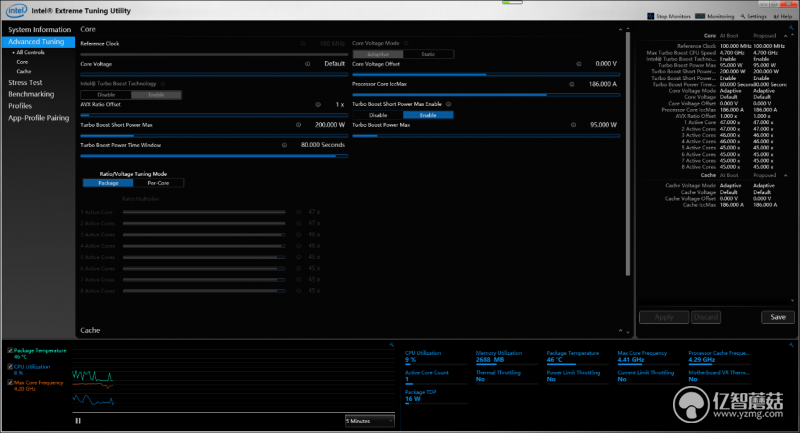The height and width of the screenshot is (433, 800).
Task: Toggle Package Temperature graph checkbox
Action: [10, 351]
